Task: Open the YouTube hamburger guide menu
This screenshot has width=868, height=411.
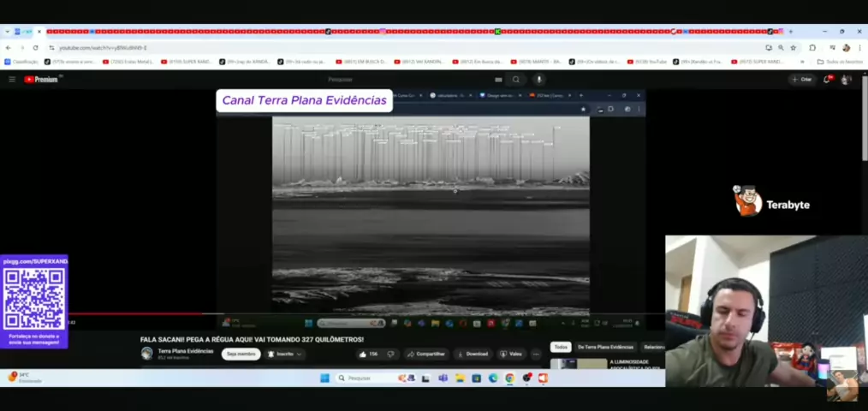Action: click(x=12, y=80)
